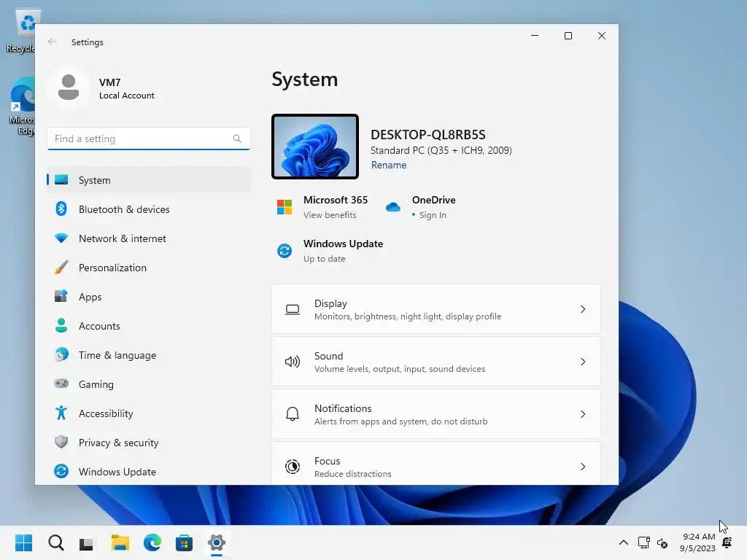Click the VM7 user avatar
The height and width of the screenshot is (560, 747).
coord(69,87)
